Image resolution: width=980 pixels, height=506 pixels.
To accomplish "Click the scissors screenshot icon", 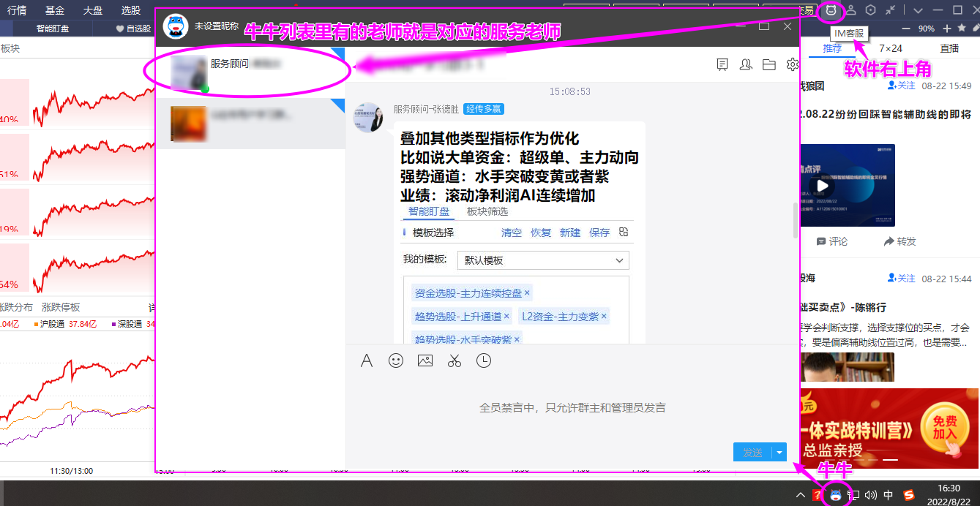I will click(455, 360).
